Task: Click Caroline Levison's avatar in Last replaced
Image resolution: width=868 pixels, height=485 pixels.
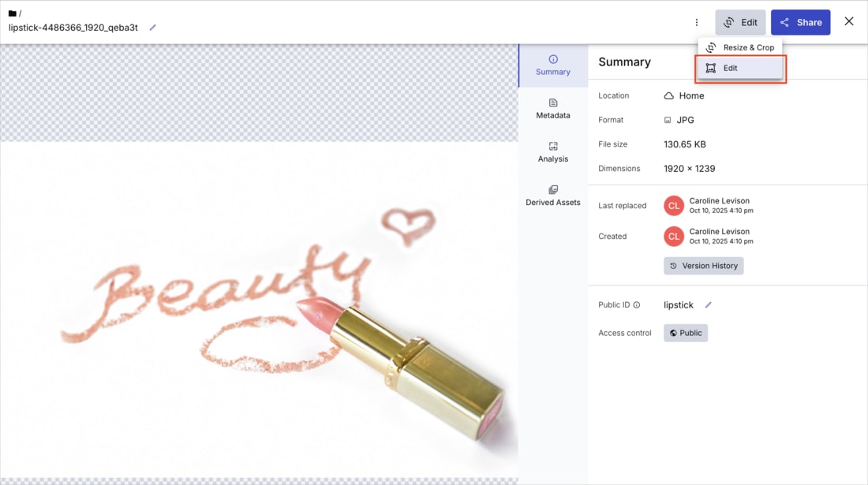Action: (673, 206)
